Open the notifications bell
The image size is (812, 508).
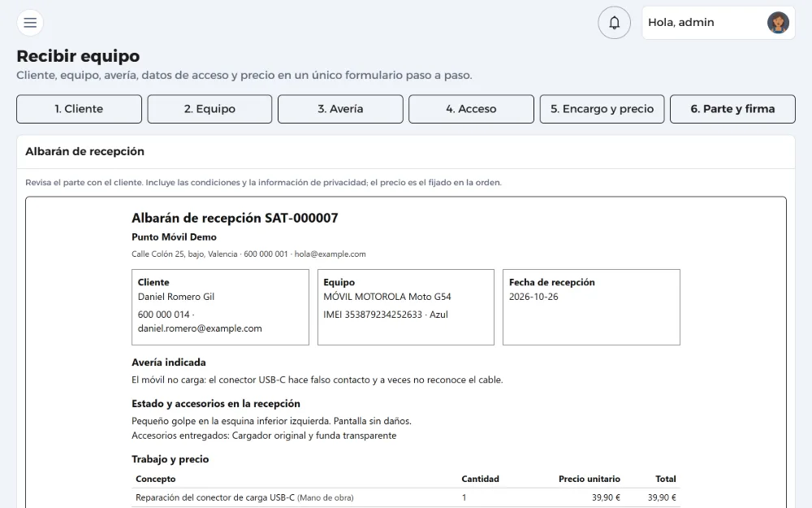[x=614, y=23]
